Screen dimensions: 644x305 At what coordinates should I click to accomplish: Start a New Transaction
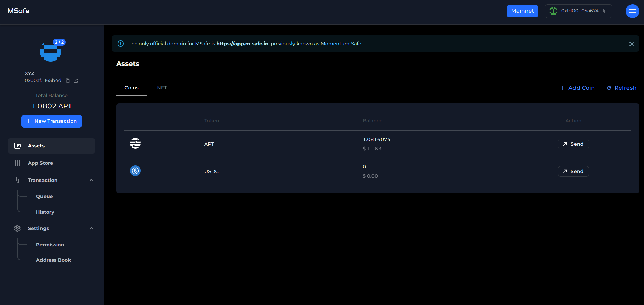[x=52, y=121]
